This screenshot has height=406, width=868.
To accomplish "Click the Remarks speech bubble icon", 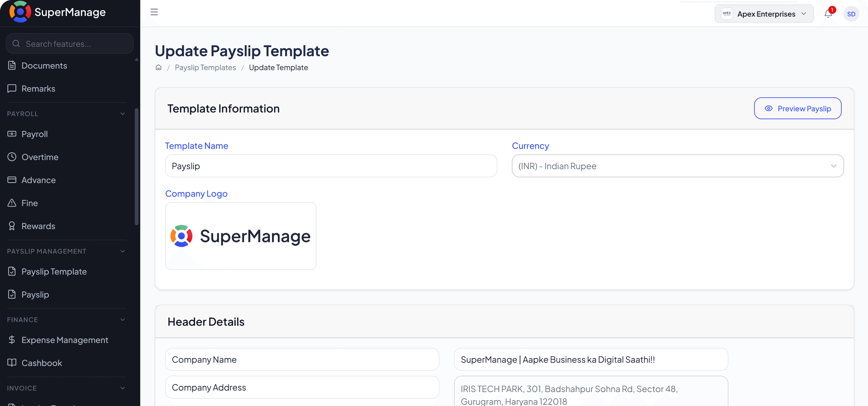I will pos(12,88).
